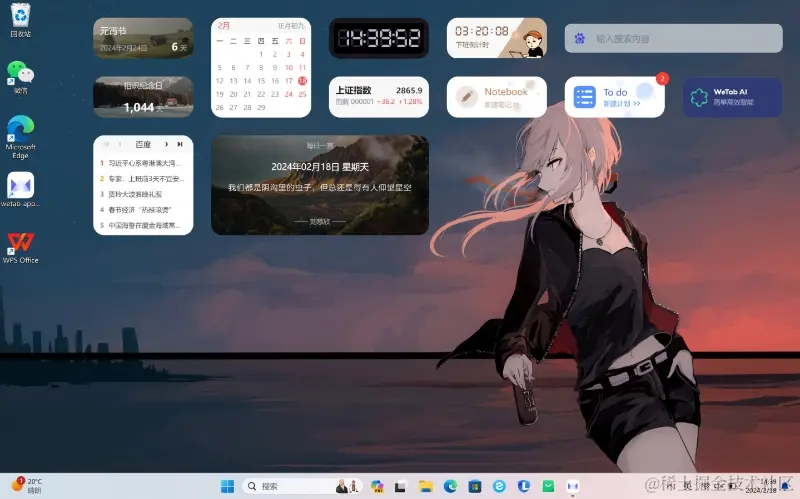This screenshot has height=499, width=800.
Task: Open the WeChat desktop shortcut
Action: tap(20, 77)
